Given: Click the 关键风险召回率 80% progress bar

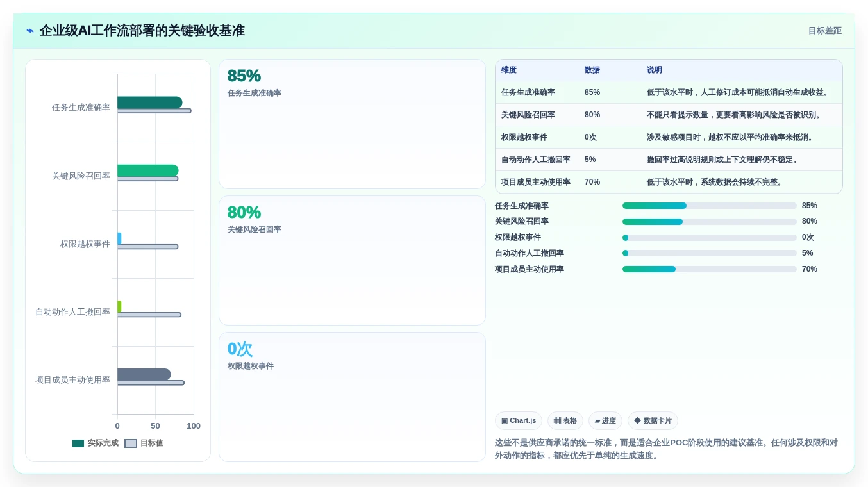Looking at the screenshot, I should pyautogui.click(x=710, y=222).
